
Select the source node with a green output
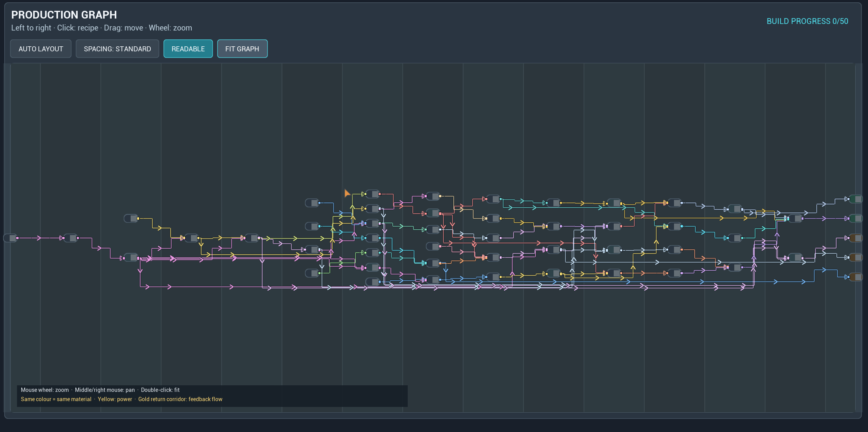click(312, 273)
